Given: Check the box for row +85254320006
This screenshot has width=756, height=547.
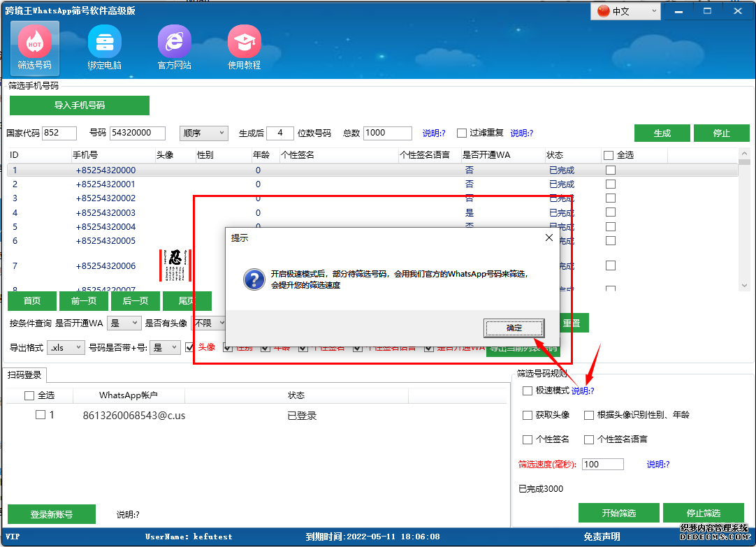Looking at the screenshot, I should tap(611, 265).
